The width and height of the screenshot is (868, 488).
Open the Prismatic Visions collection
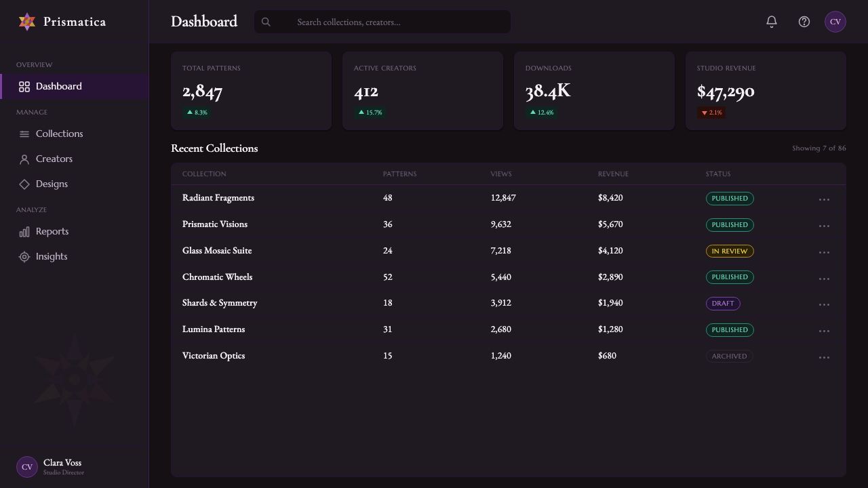point(215,224)
